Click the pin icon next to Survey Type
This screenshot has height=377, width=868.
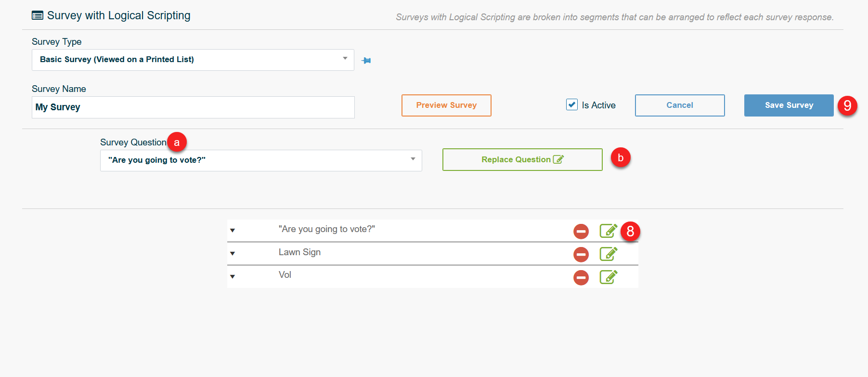(x=366, y=60)
